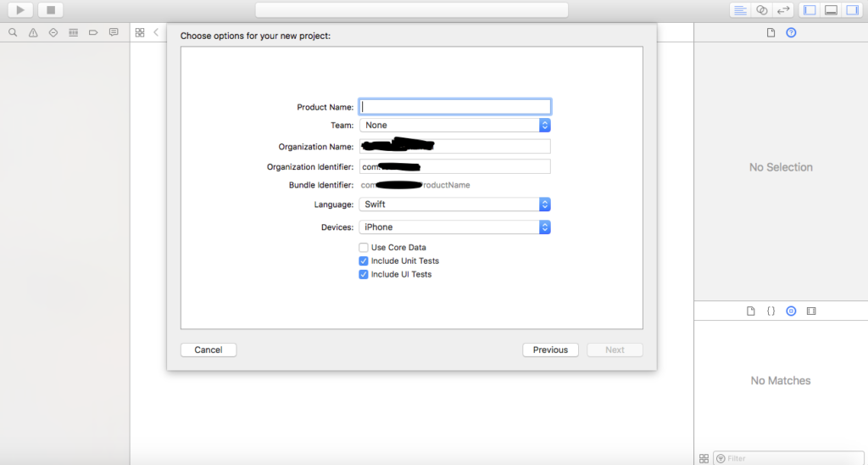Viewport: 868px width, 465px height.
Task: Open the Language dropdown set to Swift
Action: (x=455, y=204)
